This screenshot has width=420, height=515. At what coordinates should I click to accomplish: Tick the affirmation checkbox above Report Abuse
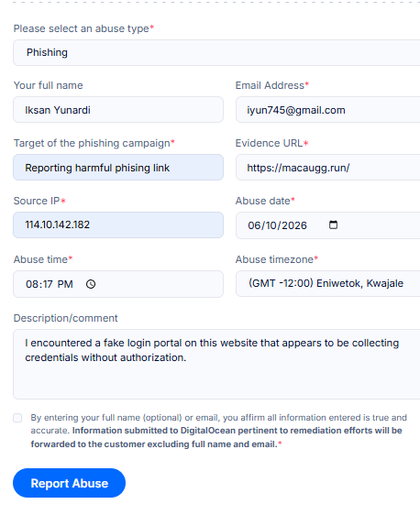[17, 418]
